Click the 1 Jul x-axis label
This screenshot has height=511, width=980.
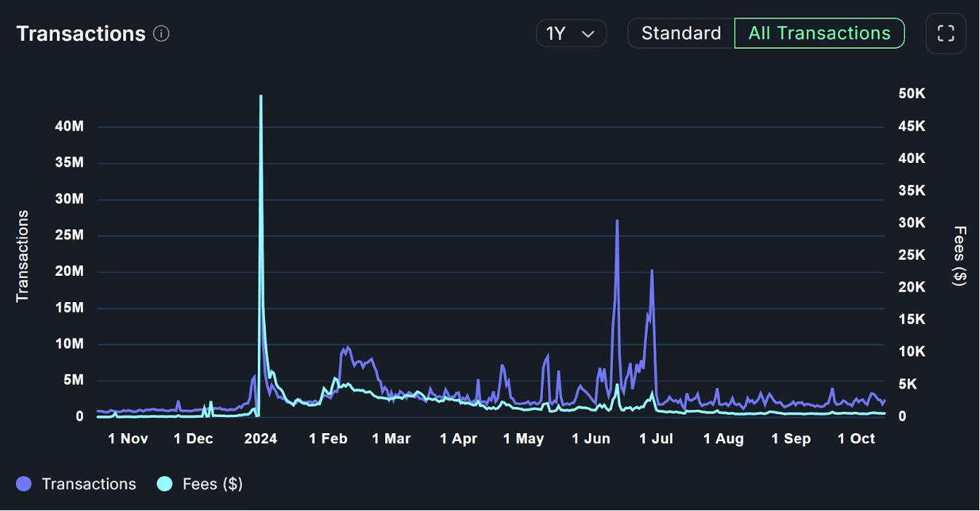(656, 438)
